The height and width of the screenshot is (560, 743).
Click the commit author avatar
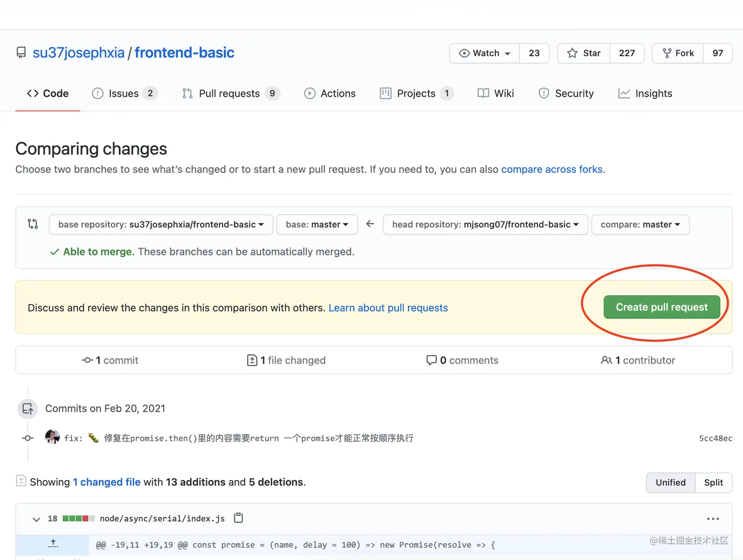[x=52, y=437]
